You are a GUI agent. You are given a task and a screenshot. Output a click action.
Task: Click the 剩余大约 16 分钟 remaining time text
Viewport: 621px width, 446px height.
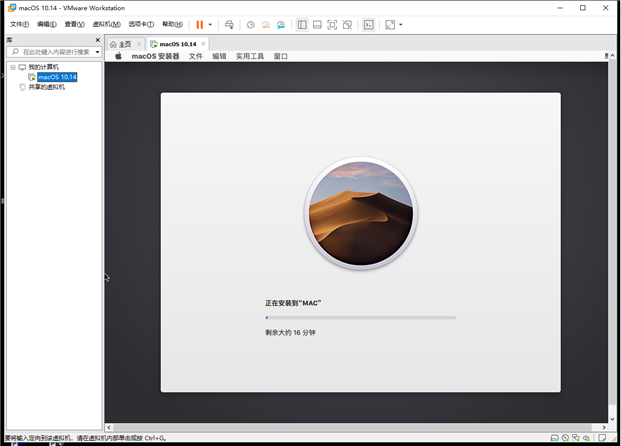[x=290, y=333]
